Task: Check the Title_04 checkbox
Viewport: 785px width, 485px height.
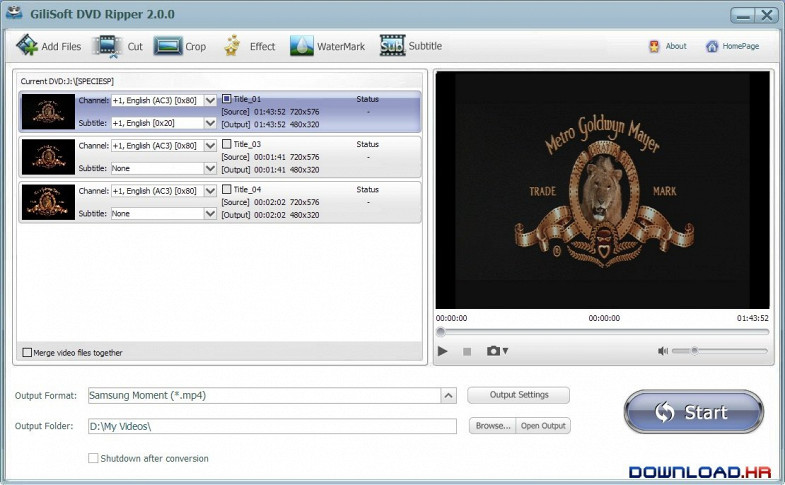Action: (x=226, y=189)
